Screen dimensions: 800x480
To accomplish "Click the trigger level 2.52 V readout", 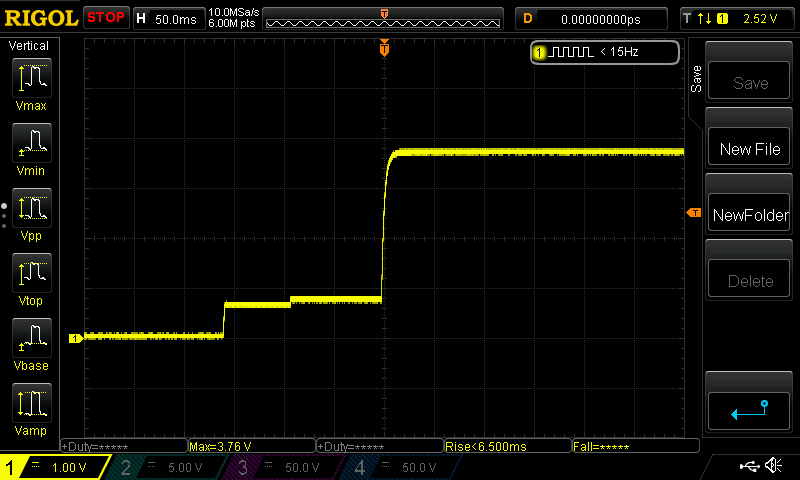I will (760, 19).
